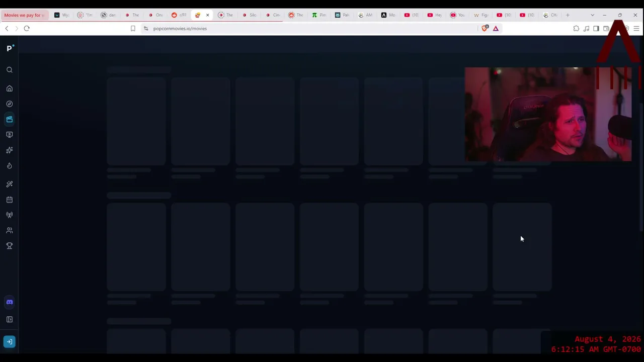Expand the tab search dropdown arrow
Image resolution: width=644 pixels, height=362 pixels.
tap(592, 15)
